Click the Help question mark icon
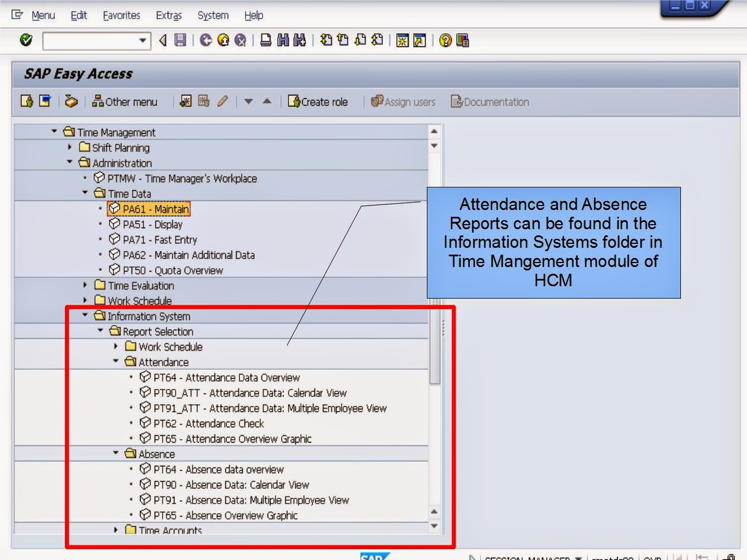This screenshot has width=747, height=560. (x=445, y=40)
